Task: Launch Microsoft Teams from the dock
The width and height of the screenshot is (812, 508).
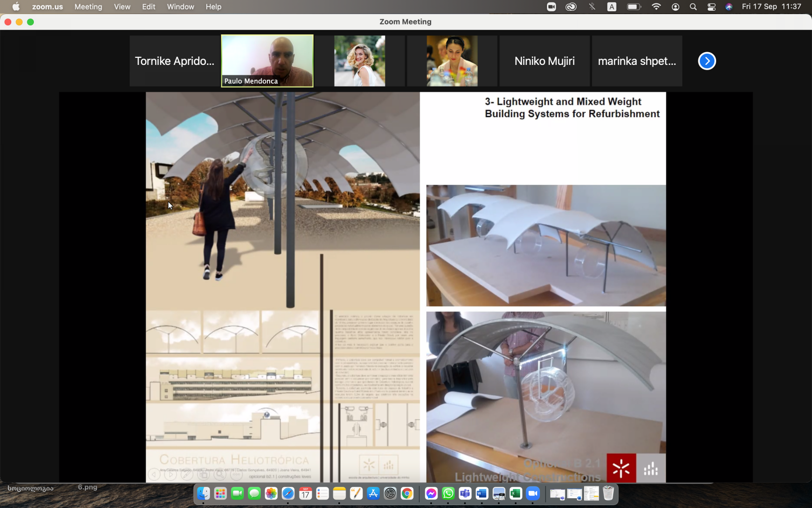Action: click(x=465, y=493)
